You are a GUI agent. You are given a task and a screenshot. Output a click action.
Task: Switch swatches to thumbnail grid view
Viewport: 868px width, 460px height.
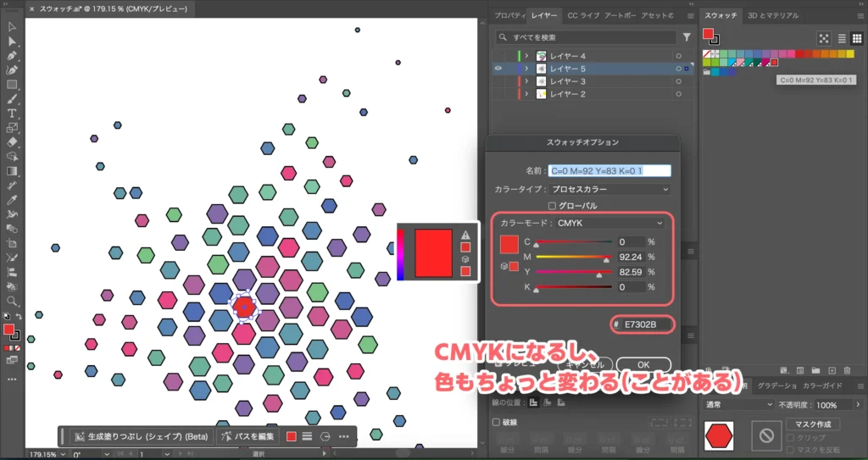pos(855,38)
